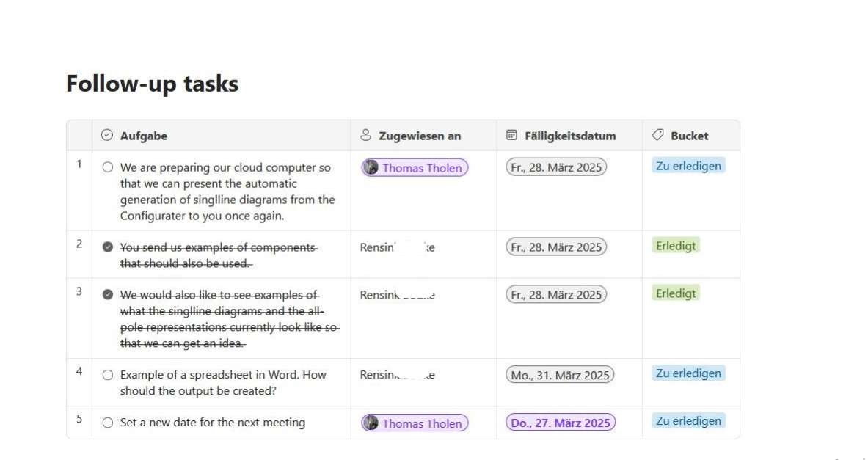
Task: Open the Mo., 31. März 2025 date chip
Action: tap(560, 376)
